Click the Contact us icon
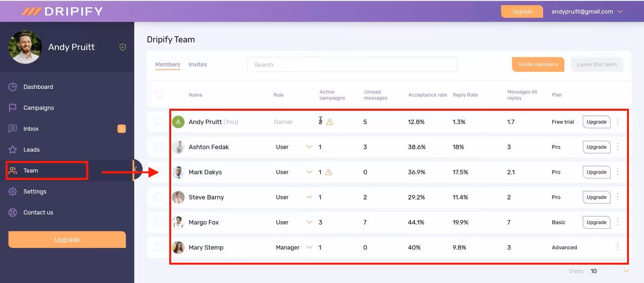644x283 pixels. pyautogui.click(x=13, y=212)
